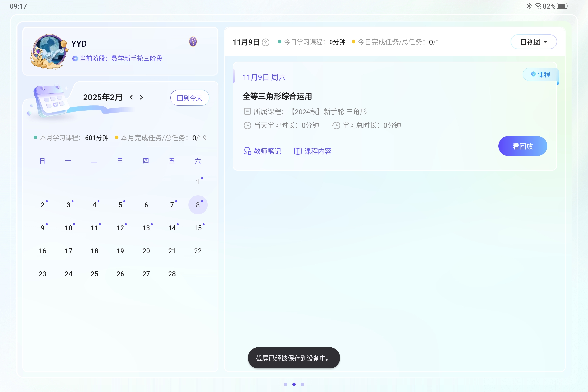Select February 15 on calendar
Viewport: 588px width, 392px height.
198,228
